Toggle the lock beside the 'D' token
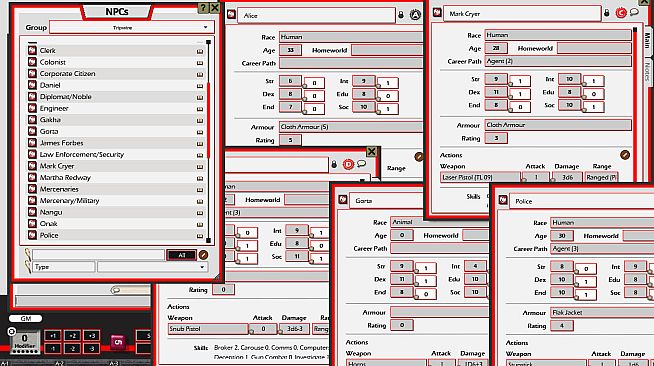Screen dimensions: 654x366 coord(334,165)
